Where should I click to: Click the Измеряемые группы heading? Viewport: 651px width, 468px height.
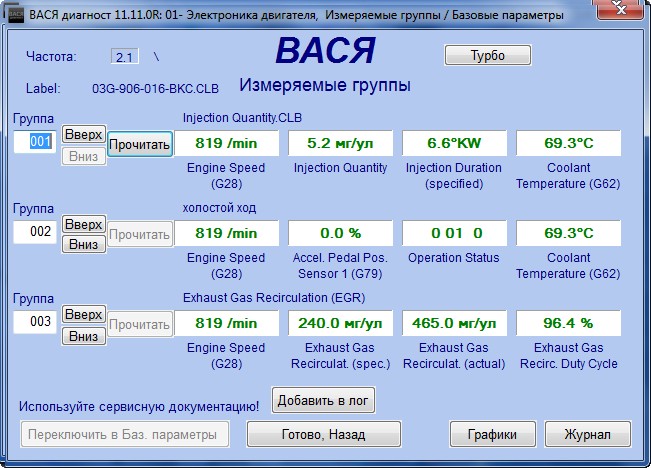point(325,86)
